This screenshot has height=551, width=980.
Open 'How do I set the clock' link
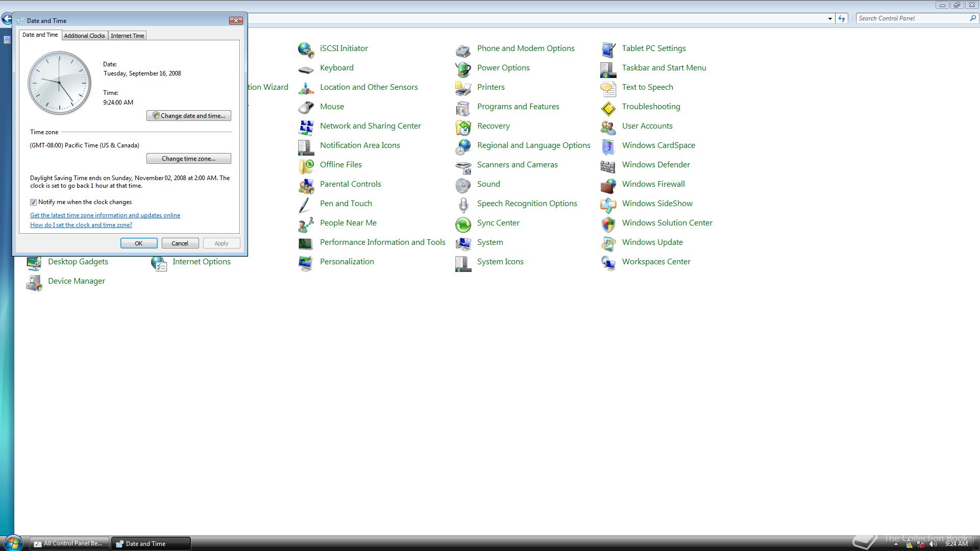pos(81,225)
